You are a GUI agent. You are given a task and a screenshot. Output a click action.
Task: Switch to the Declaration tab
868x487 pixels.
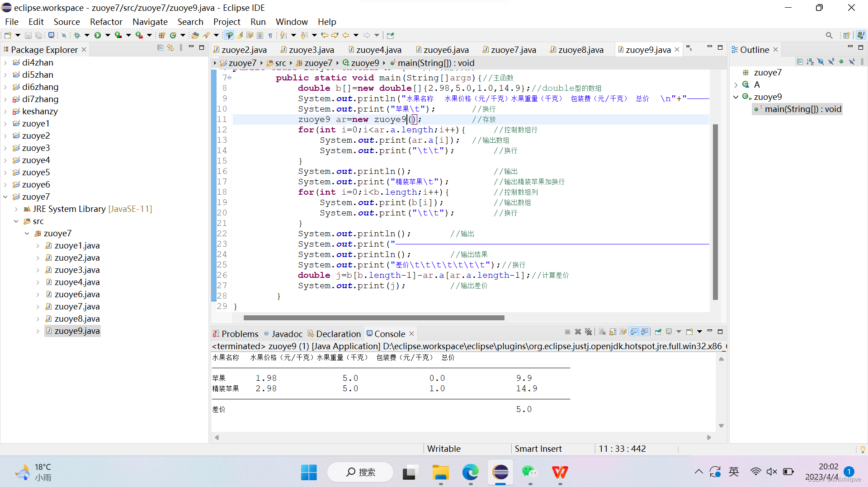point(335,334)
